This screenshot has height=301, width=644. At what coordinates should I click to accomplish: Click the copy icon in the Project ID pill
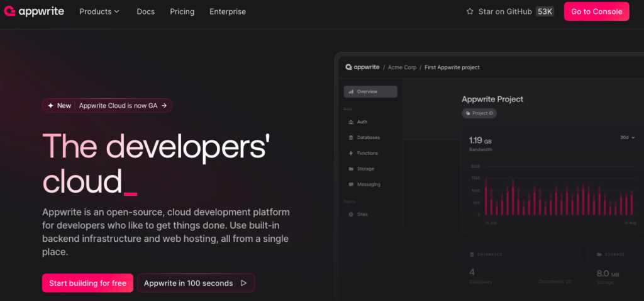pos(468,113)
